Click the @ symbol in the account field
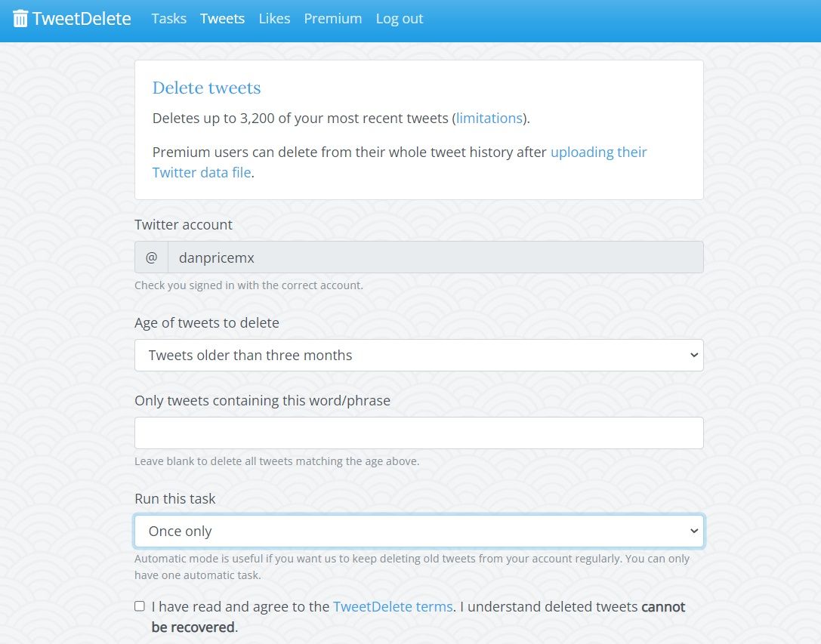821x644 pixels. tap(151, 257)
